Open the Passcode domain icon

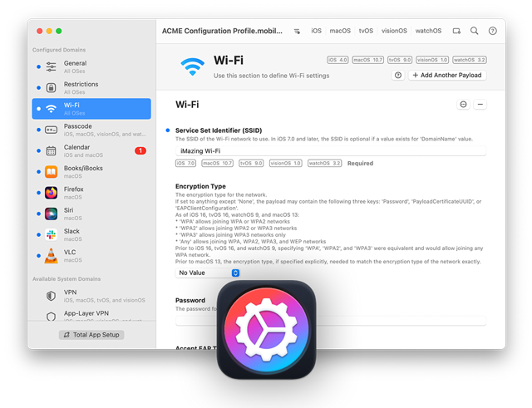51,130
